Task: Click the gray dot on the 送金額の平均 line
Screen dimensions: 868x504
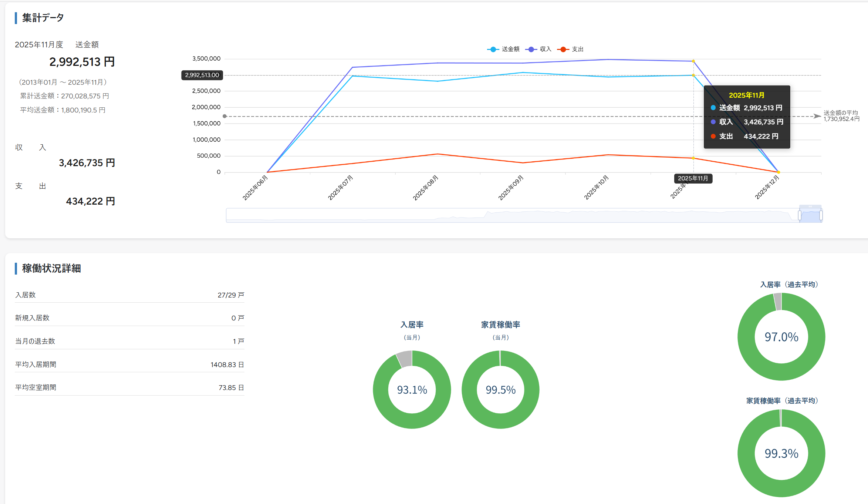Action: point(225,116)
